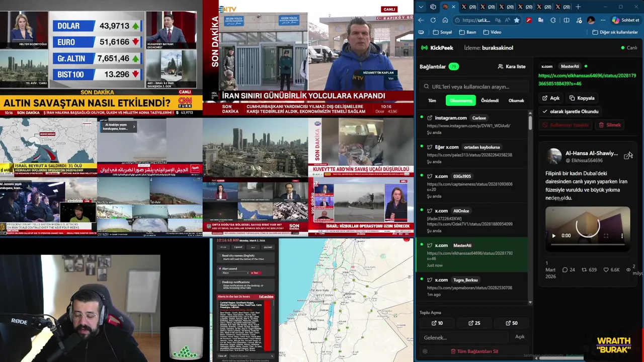Viewport: 644px width, 362px height.
Task: Open the KickPeek settings gear icon
Action: coord(425,351)
